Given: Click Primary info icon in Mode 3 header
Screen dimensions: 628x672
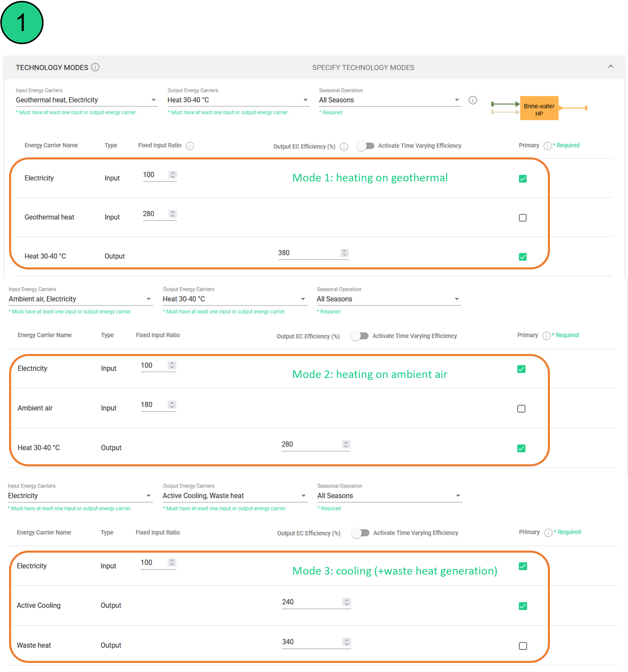Looking at the screenshot, I should tap(548, 533).
